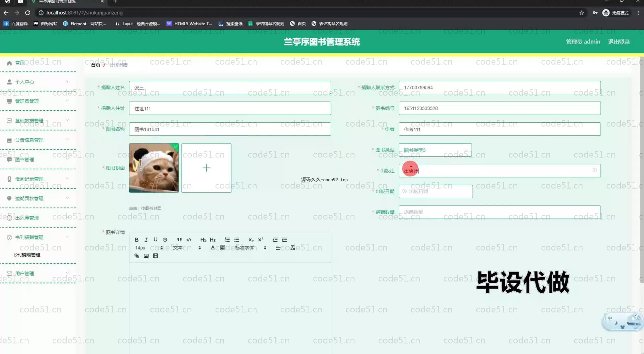The image size is (644, 354).
Task: Open the 文本 heading style dropdown
Action: pyautogui.click(x=187, y=248)
